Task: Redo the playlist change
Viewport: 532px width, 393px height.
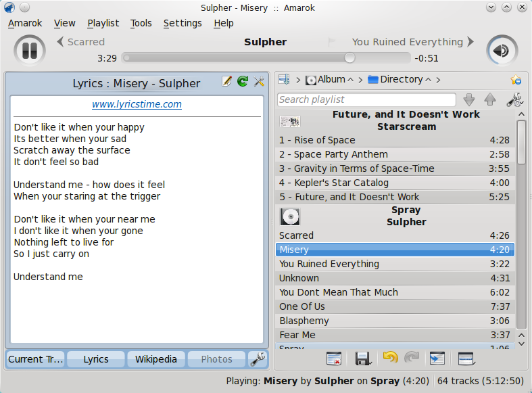Action: (x=412, y=358)
